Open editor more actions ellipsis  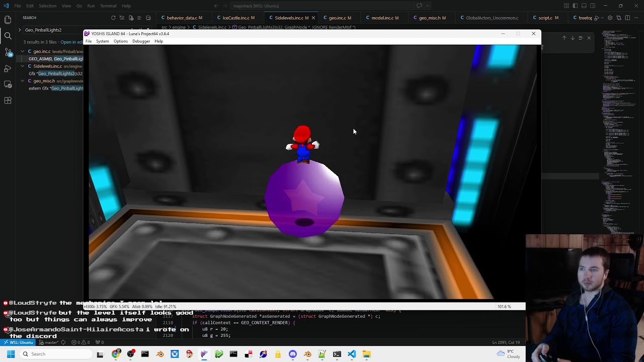click(x=635, y=18)
